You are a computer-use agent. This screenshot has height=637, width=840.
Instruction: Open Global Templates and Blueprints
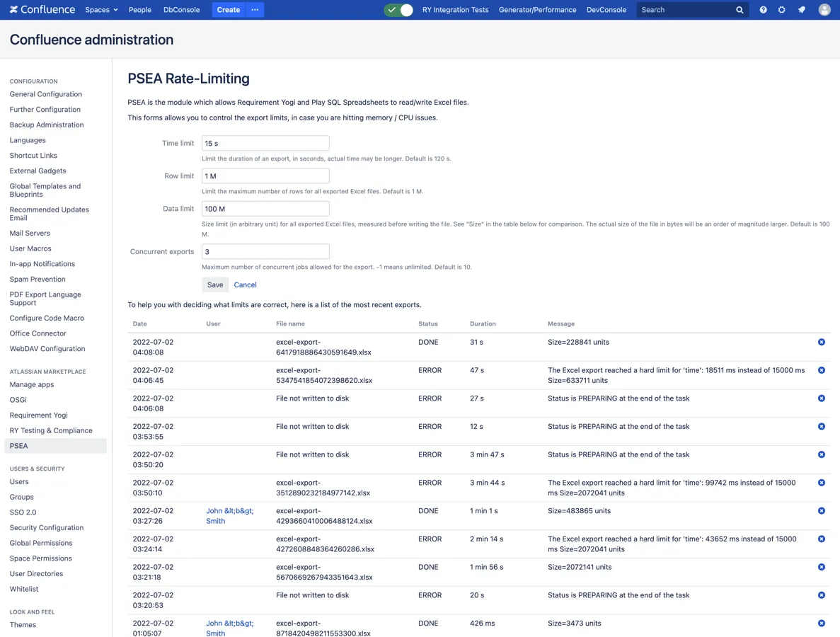pos(45,190)
